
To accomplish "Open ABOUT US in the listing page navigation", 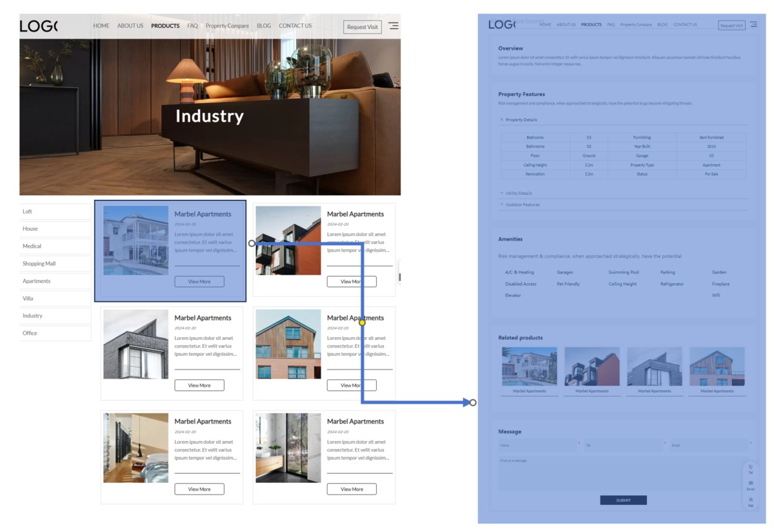I will [130, 26].
